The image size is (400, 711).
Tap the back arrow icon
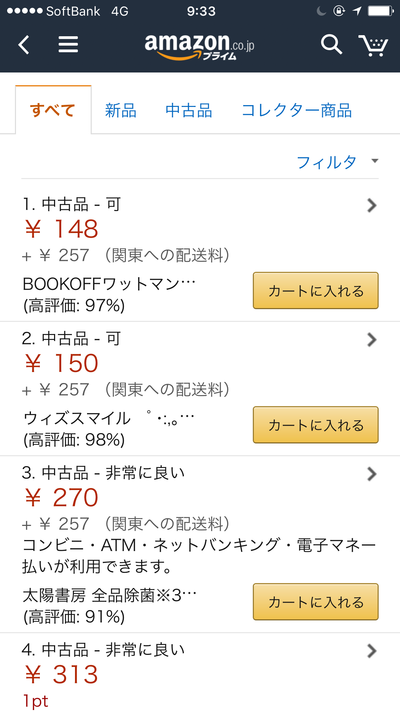[x=24, y=45]
